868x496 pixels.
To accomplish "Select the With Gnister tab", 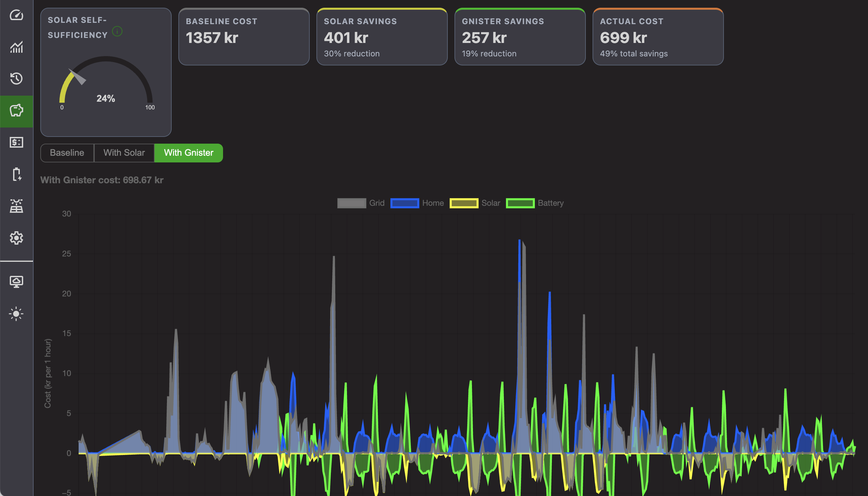I will [188, 153].
